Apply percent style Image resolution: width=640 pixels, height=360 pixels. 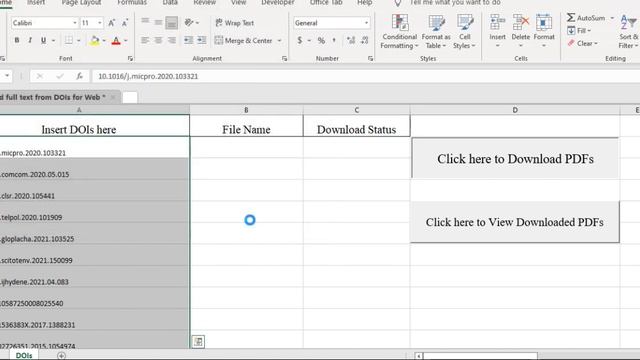pyautogui.click(x=321, y=40)
